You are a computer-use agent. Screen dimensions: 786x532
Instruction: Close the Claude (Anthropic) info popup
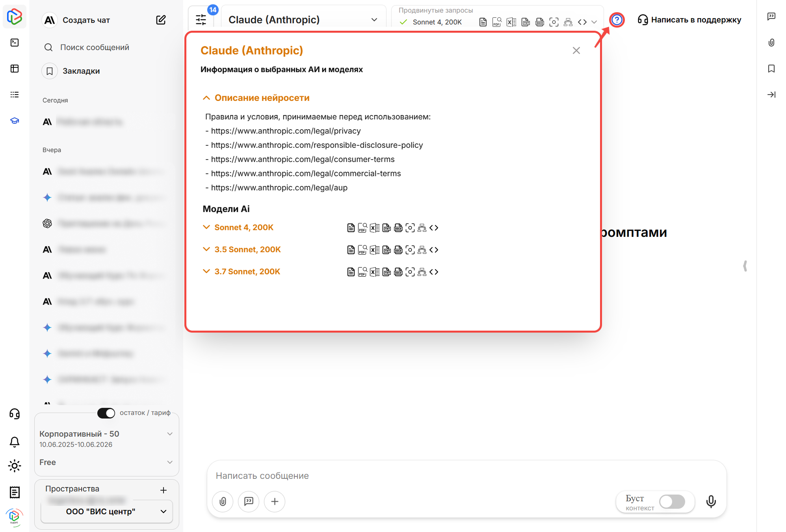coord(576,50)
